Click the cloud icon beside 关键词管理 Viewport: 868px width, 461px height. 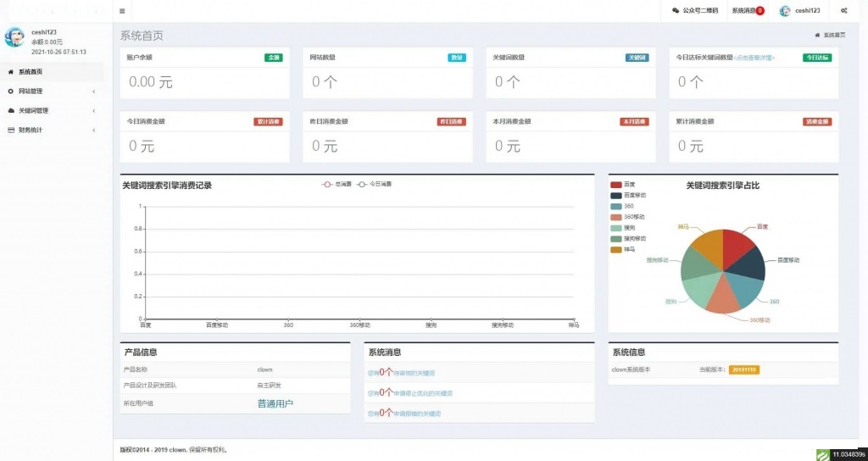pos(10,110)
